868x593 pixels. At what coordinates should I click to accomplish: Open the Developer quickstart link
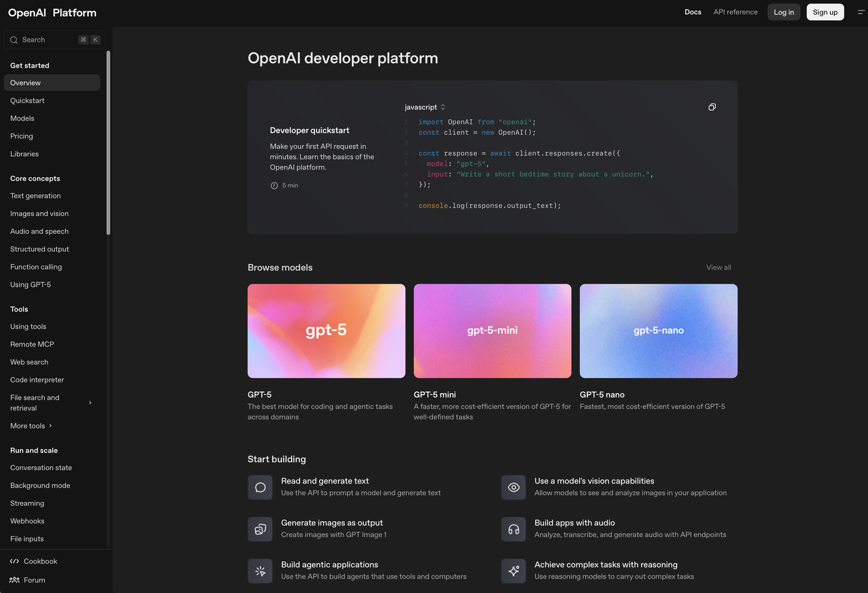(x=310, y=131)
